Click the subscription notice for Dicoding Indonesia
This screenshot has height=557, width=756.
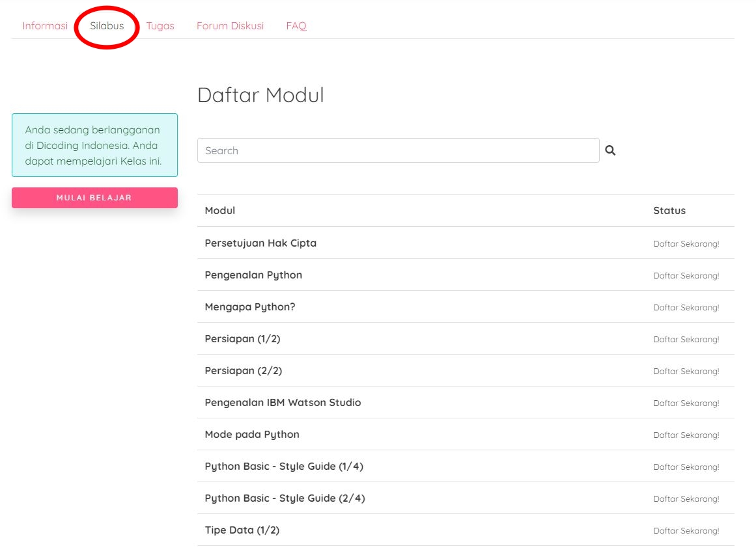pyautogui.click(x=94, y=145)
